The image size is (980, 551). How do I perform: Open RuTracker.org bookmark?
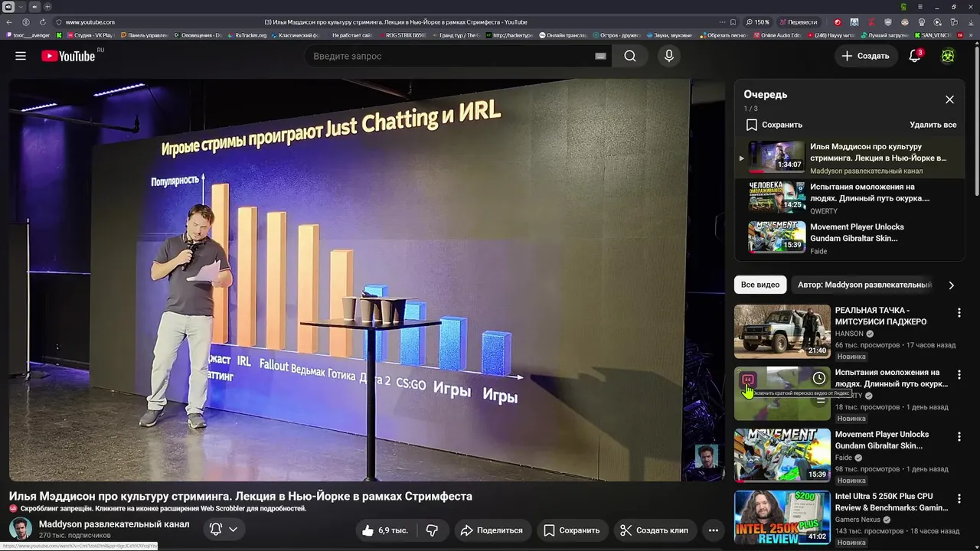(x=247, y=35)
